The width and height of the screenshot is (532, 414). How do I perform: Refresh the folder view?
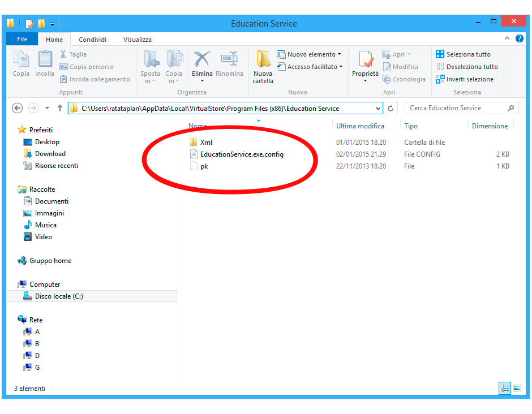point(391,109)
